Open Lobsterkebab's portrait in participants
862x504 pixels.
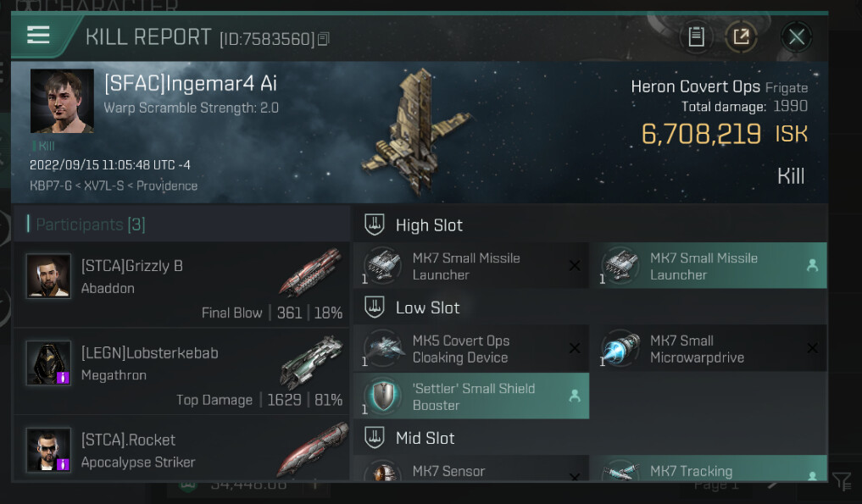pos(48,364)
